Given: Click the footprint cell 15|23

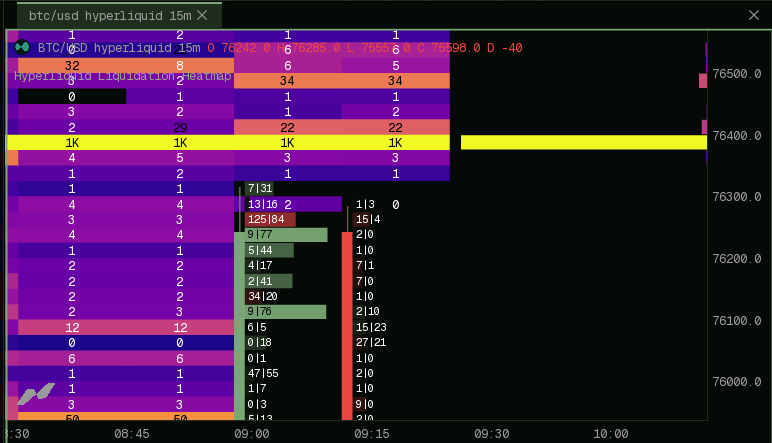Looking at the screenshot, I should 371,327.
